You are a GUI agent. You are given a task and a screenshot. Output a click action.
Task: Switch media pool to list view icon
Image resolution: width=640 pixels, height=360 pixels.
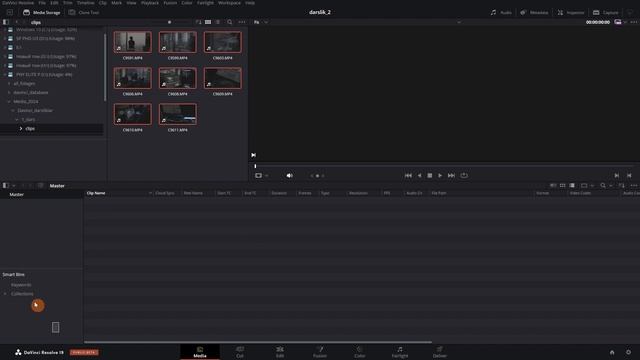tap(572, 186)
